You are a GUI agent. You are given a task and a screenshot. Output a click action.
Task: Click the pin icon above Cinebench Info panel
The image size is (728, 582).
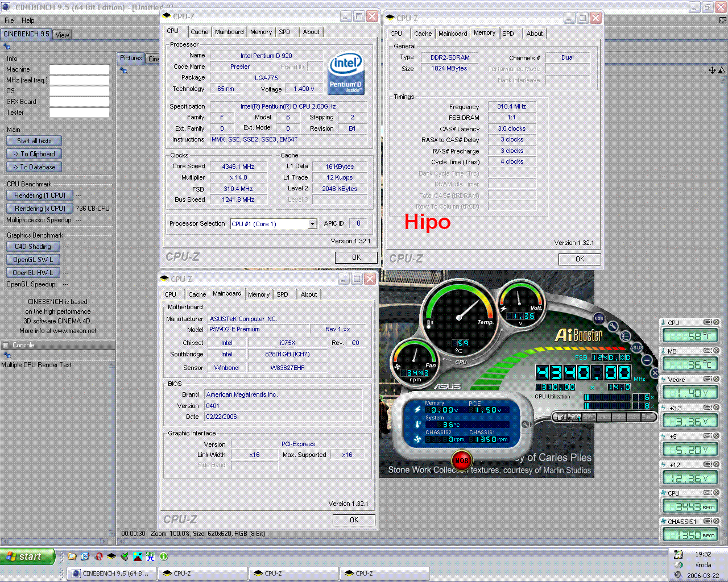[x=7, y=47]
